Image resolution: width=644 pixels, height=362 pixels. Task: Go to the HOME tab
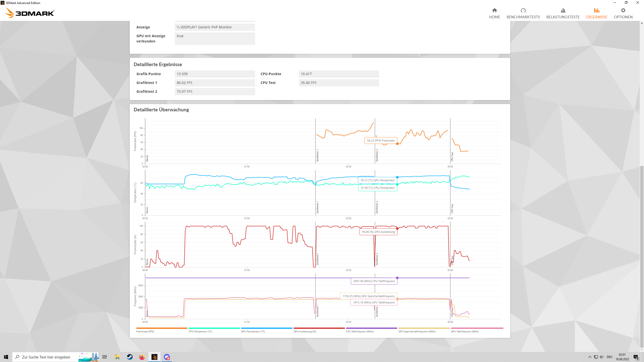click(x=494, y=13)
